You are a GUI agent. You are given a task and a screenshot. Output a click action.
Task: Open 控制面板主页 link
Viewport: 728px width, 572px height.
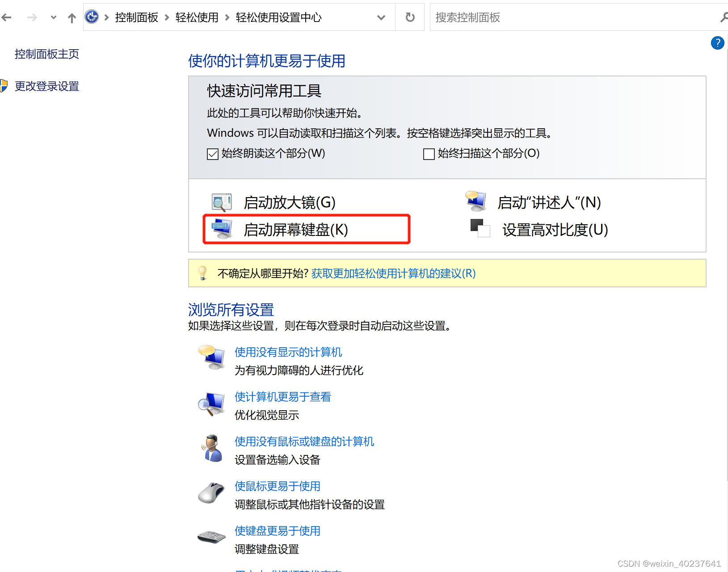(x=47, y=54)
